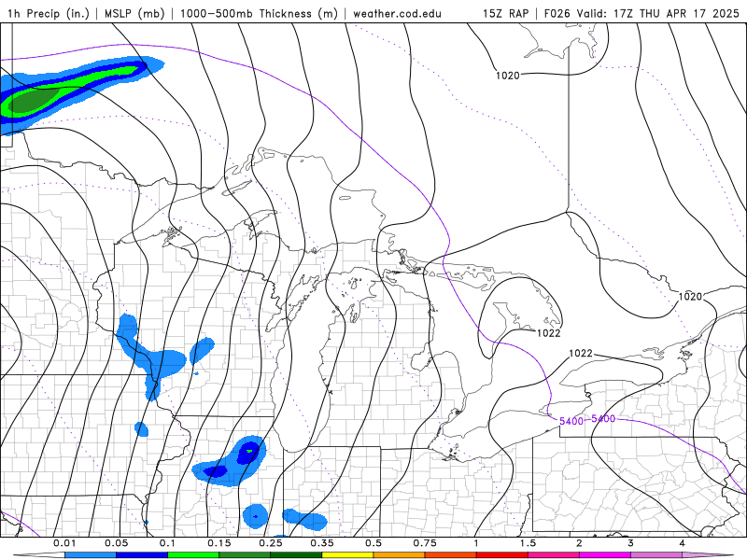
Task: Click the 4 legend scale value
Action: (682, 543)
